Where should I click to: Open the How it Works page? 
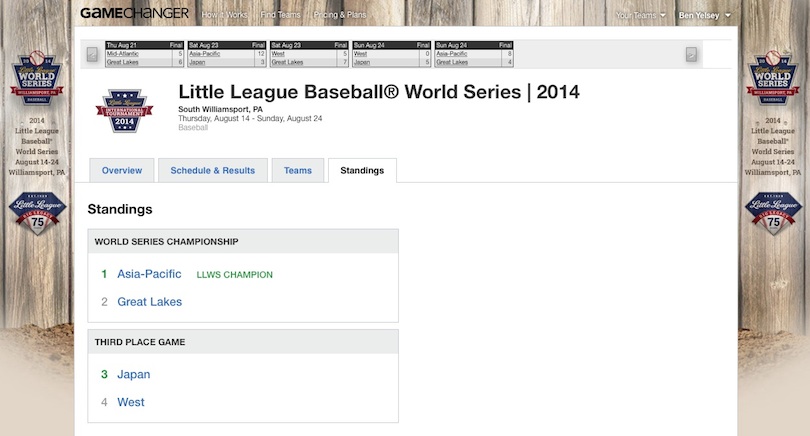pyautogui.click(x=224, y=15)
